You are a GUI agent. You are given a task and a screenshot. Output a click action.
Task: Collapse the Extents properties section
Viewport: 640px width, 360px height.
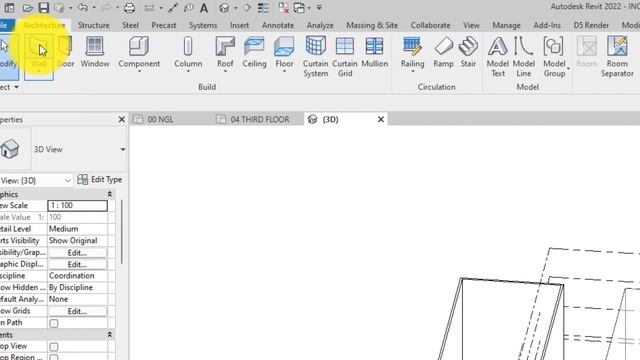pos(109,335)
